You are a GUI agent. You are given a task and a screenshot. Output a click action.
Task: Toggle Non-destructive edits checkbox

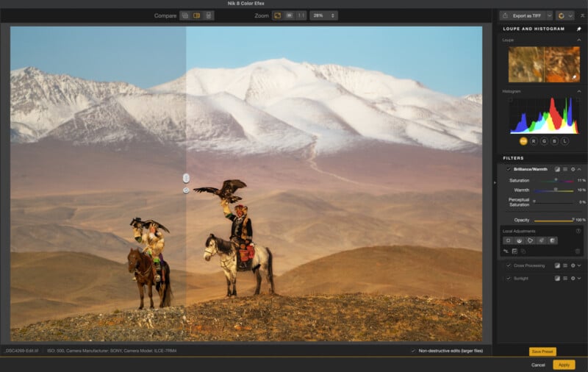click(413, 351)
